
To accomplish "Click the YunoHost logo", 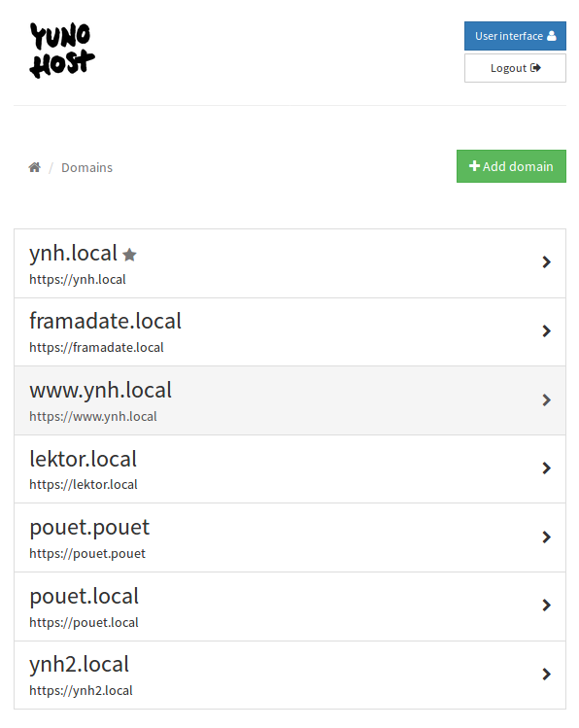I will coord(62,51).
